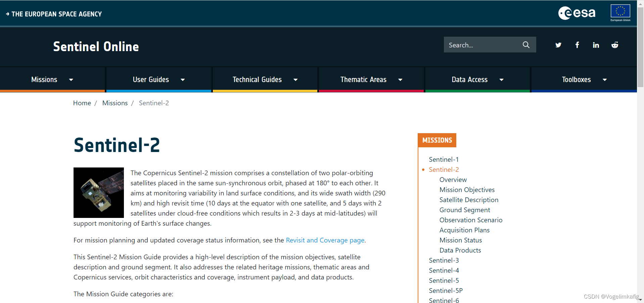
Task: Open the Data Products sidebar link
Action: pos(460,250)
